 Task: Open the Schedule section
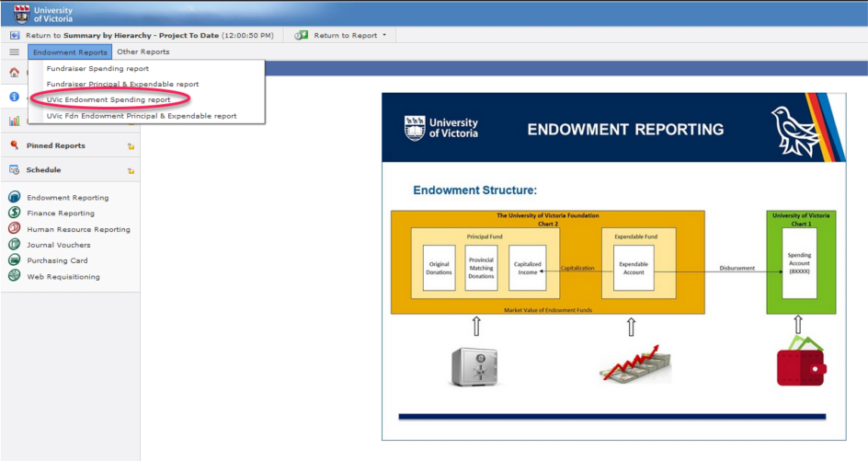tap(44, 170)
